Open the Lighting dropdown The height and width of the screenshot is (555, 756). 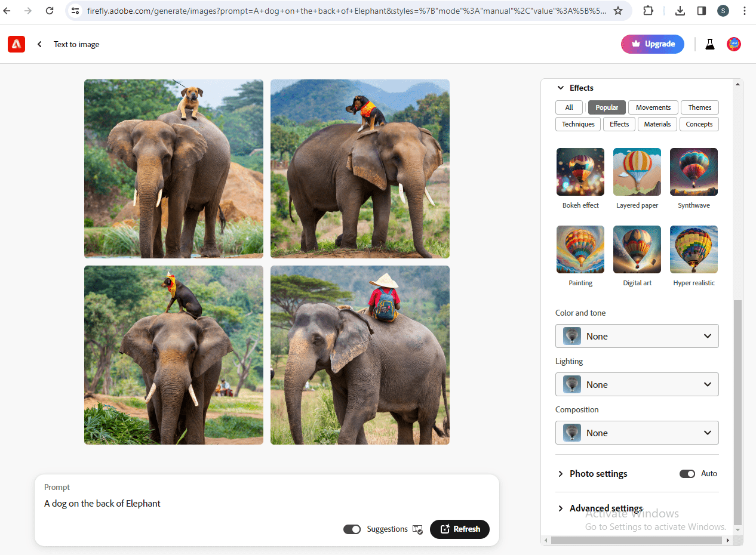coord(637,384)
